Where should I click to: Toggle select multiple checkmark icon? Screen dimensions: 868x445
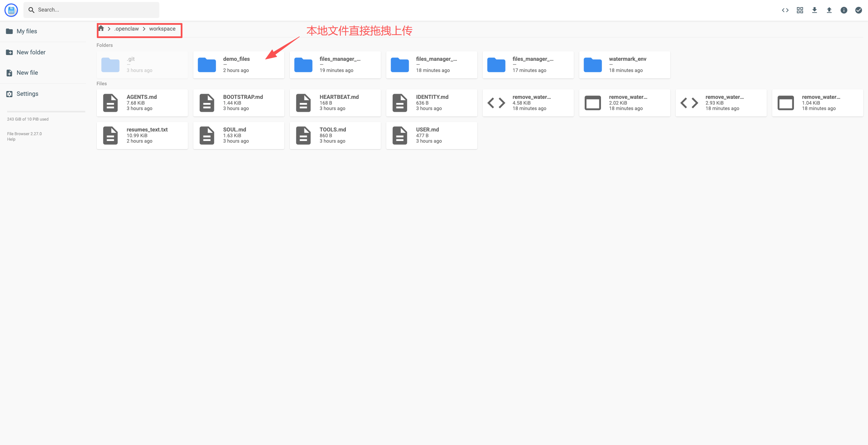(x=858, y=10)
